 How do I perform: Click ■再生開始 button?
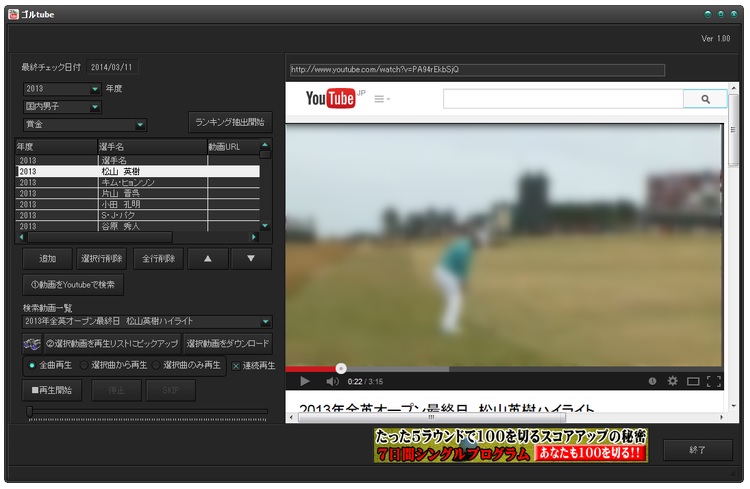(52, 390)
